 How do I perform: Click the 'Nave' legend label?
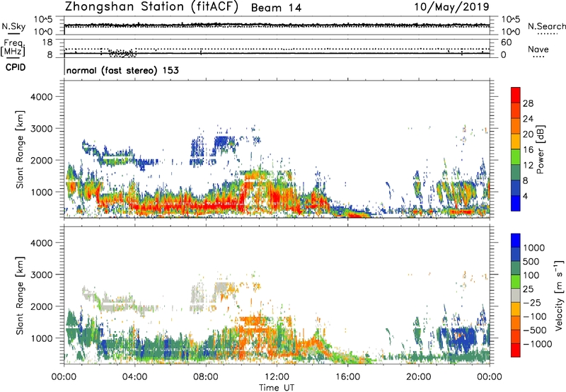[538, 50]
